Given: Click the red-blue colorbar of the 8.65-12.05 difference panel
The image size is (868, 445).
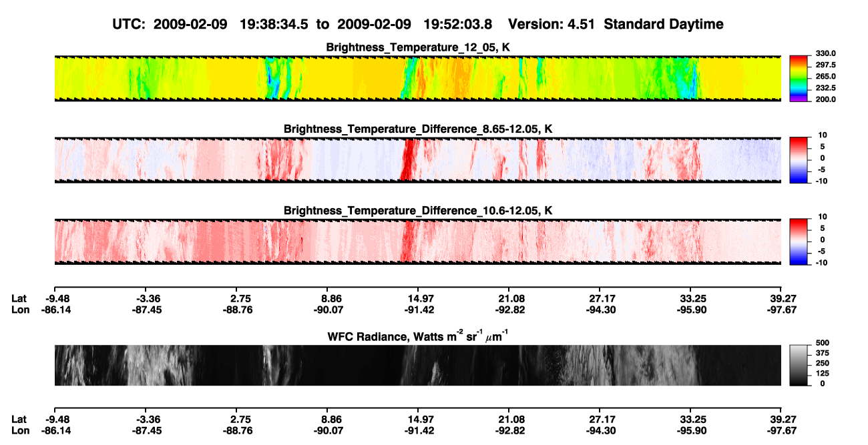Looking at the screenshot, I should pyautogui.click(x=799, y=159).
